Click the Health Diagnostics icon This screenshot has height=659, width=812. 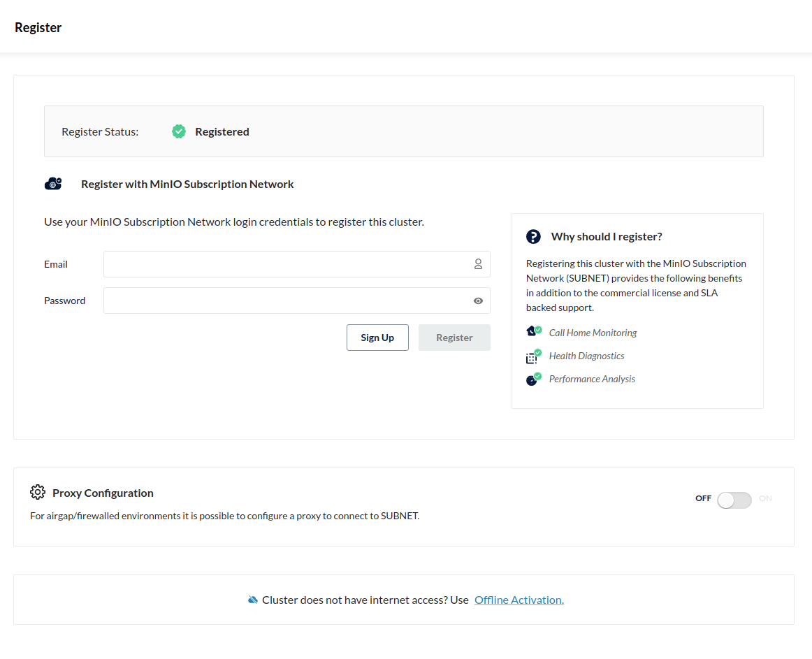point(534,356)
